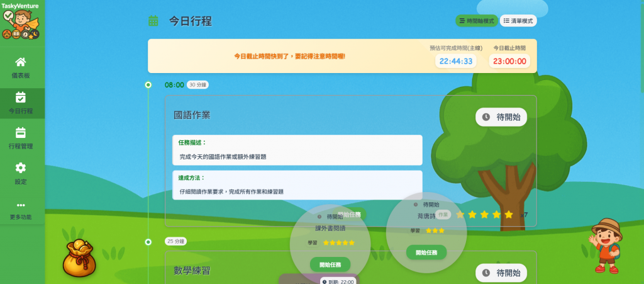Click the 待開始 status of 數學練習
Screen dimensions: 644x284
501,273
